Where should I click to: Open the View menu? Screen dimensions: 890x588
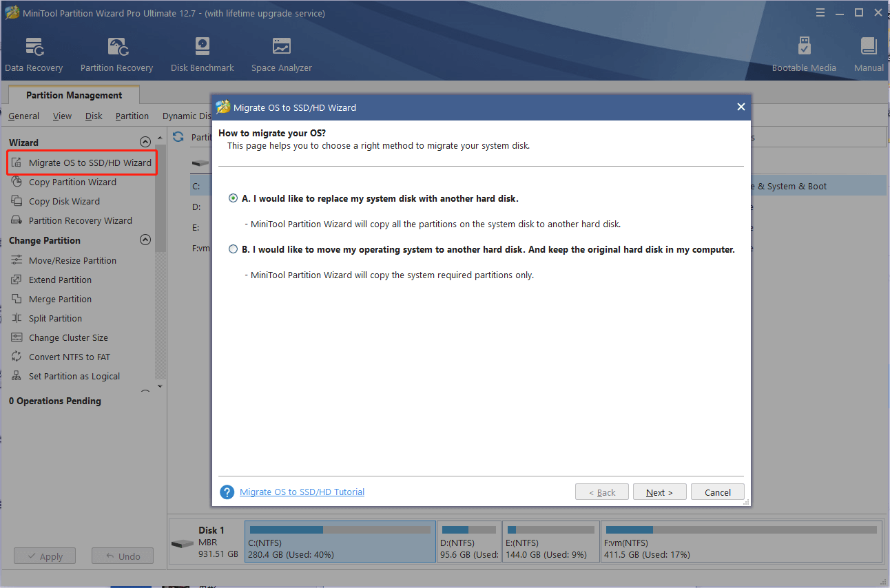(62, 116)
